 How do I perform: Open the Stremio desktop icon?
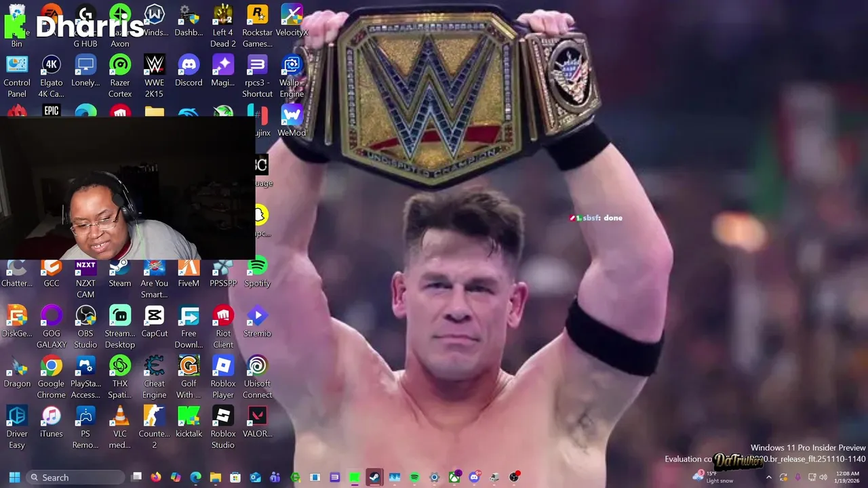pyautogui.click(x=257, y=321)
